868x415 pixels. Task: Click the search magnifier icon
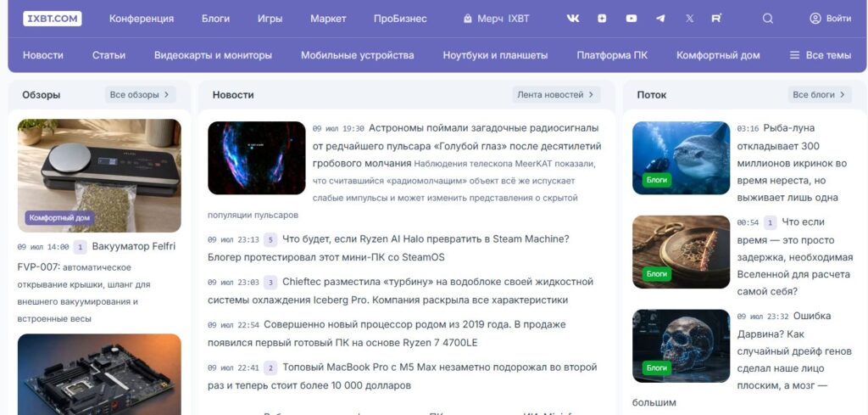click(x=768, y=19)
